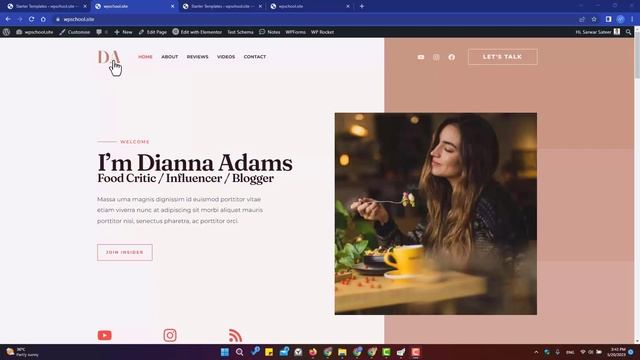Click the admin bar search magnifier icon
The image size is (640, 360).
click(x=629, y=32)
